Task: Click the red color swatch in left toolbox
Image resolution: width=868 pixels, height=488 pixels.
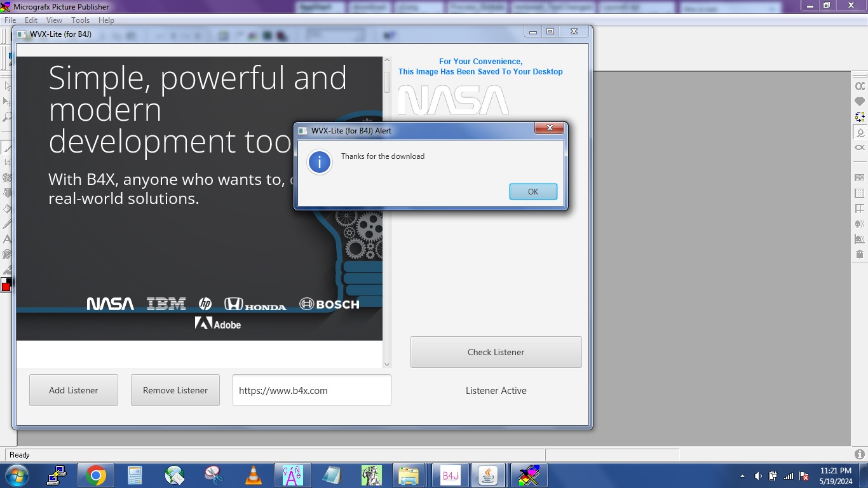Action: coord(6,287)
